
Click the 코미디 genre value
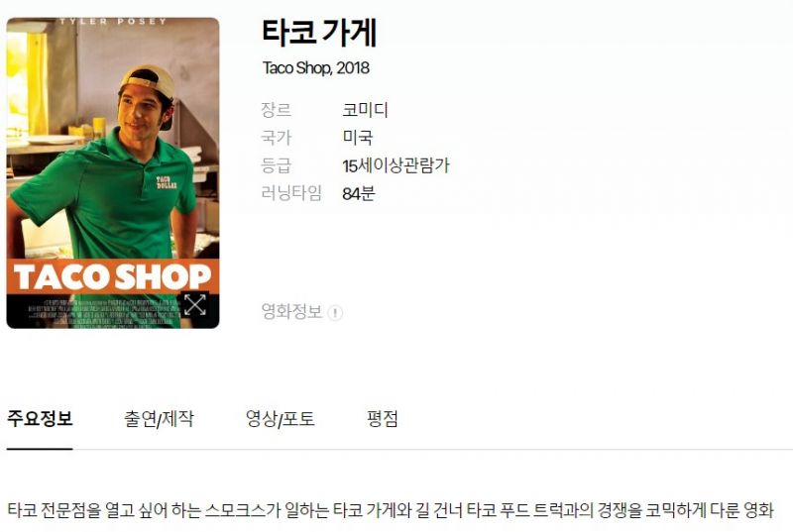pos(365,110)
